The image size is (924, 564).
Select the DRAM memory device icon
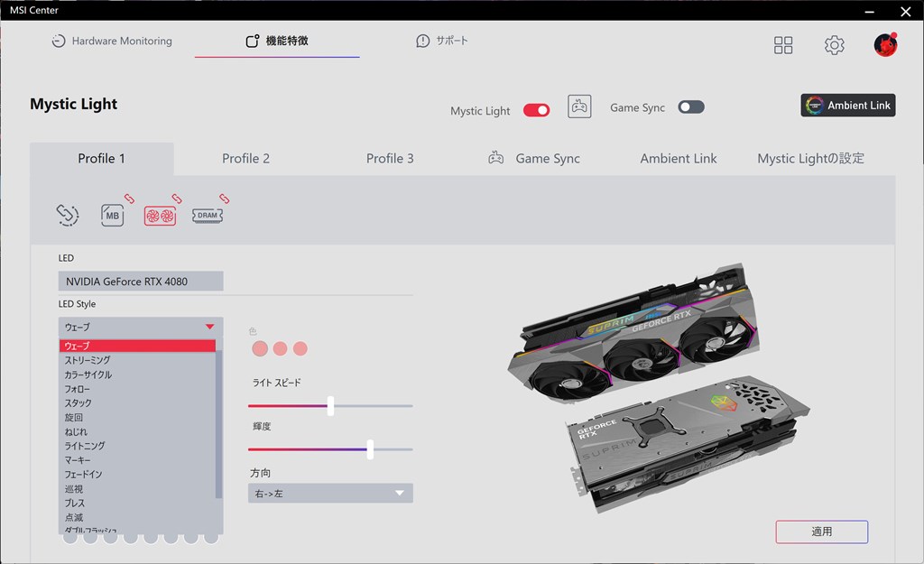pos(208,216)
